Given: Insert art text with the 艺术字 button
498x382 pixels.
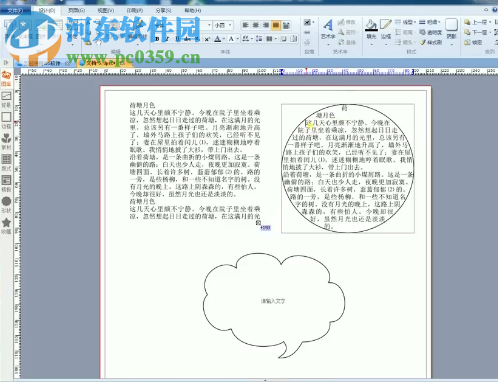Looking at the screenshot, I should (x=328, y=28).
